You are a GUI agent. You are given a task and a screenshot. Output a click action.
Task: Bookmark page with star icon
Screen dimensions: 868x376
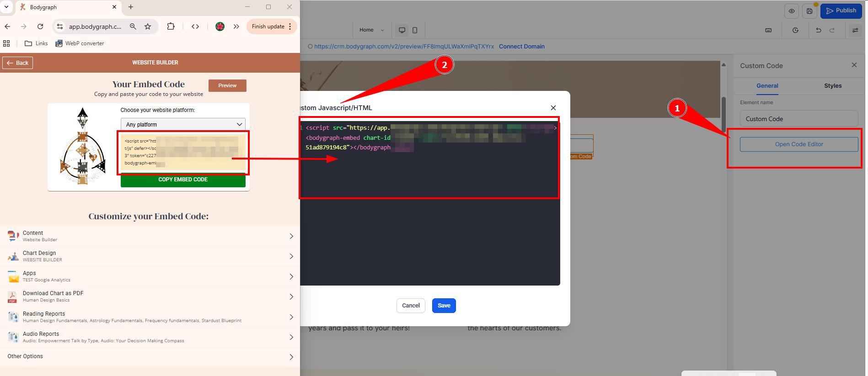[x=148, y=26]
